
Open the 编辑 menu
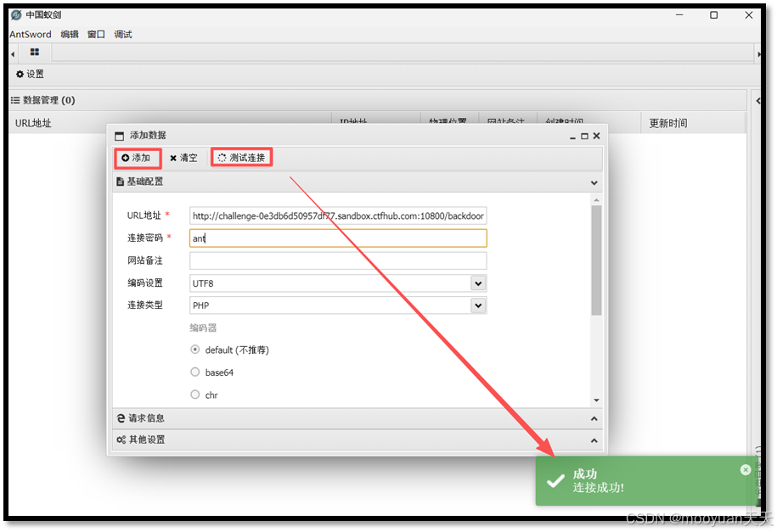pyautogui.click(x=70, y=34)
